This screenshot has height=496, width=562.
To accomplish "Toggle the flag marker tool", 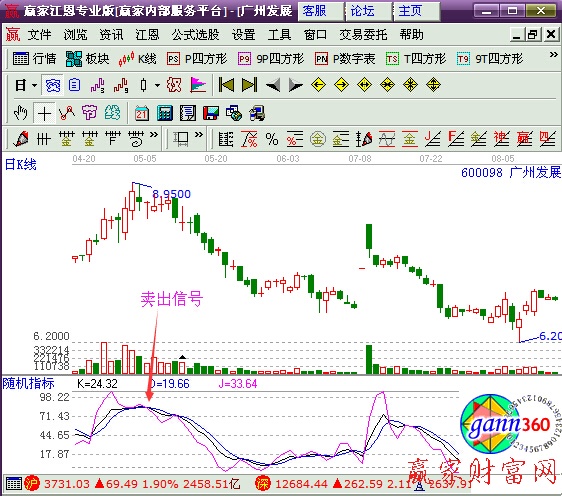I will click(x=198, y=85).
